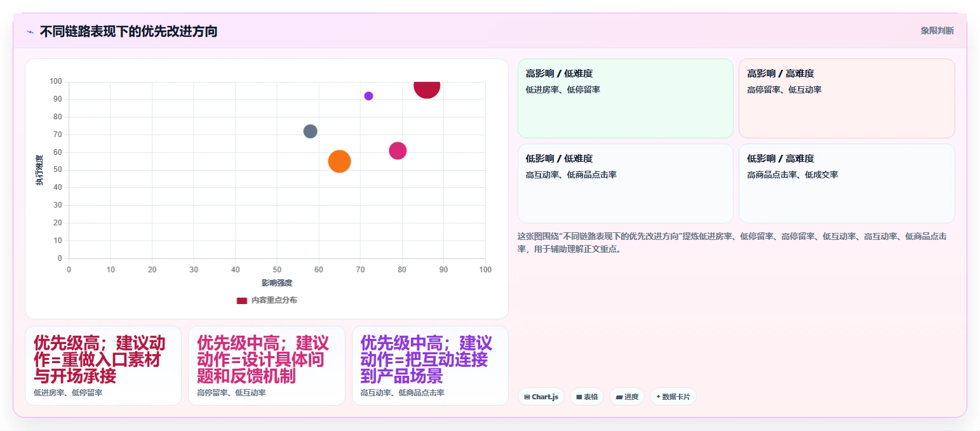Click the sparkle icon in 数据卡片 chip
Screen dimensions: 980x431
click(x=658, y=397)
